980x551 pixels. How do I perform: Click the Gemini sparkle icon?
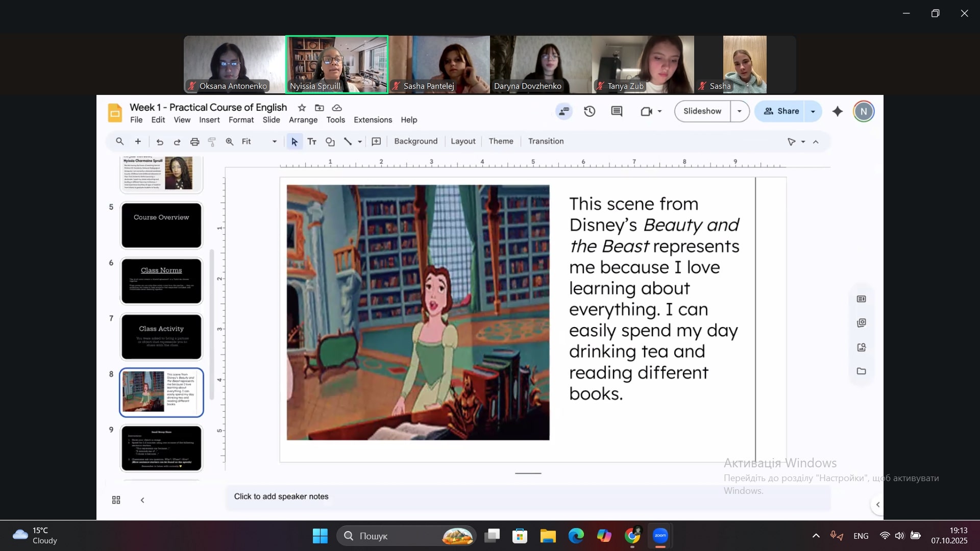(x=837, y=111)
